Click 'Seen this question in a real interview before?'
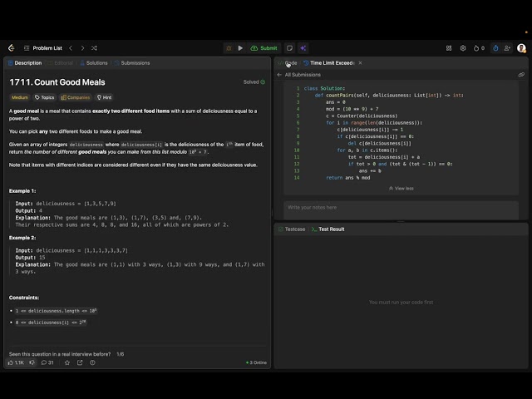 tap(60, 354)
